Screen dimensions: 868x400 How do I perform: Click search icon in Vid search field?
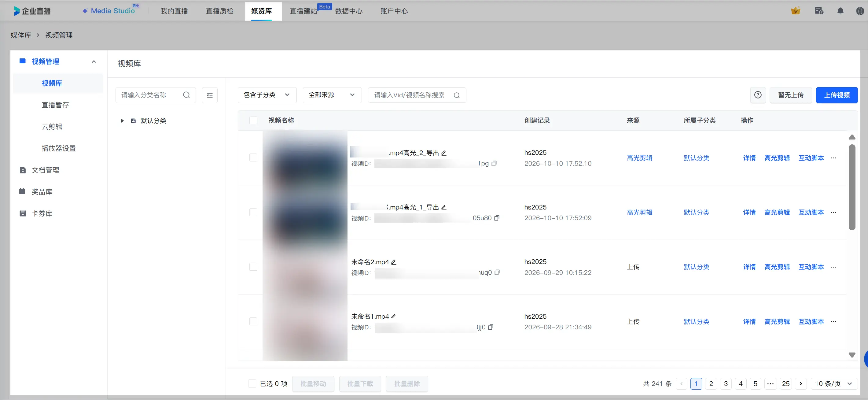click(457, 95)
